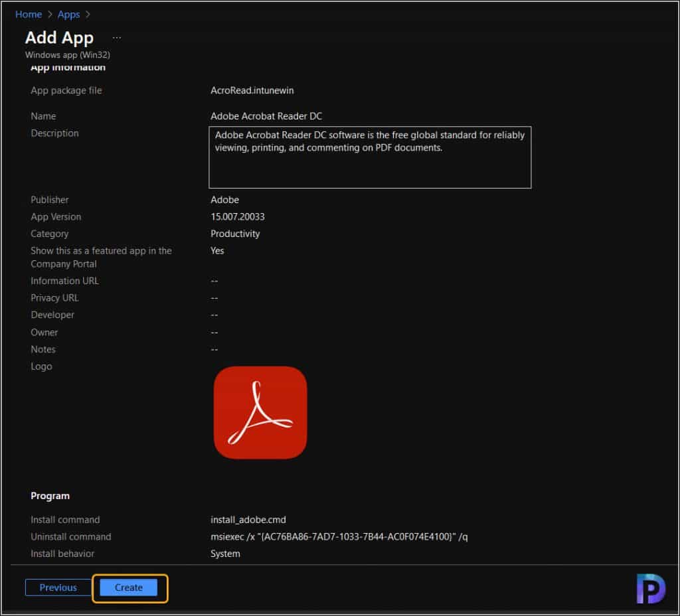The image size is (680, 616).
Task: Open the Home breadcrumb link
Action: pyautogui.click(x=29, y=15)
